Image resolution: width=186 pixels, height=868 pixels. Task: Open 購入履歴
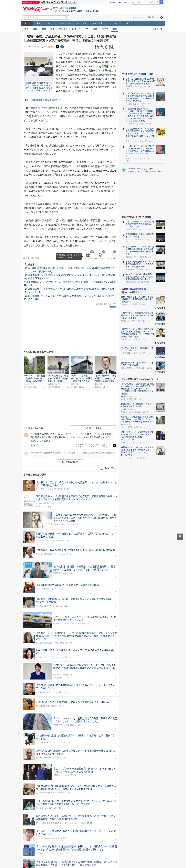(152, 18)
